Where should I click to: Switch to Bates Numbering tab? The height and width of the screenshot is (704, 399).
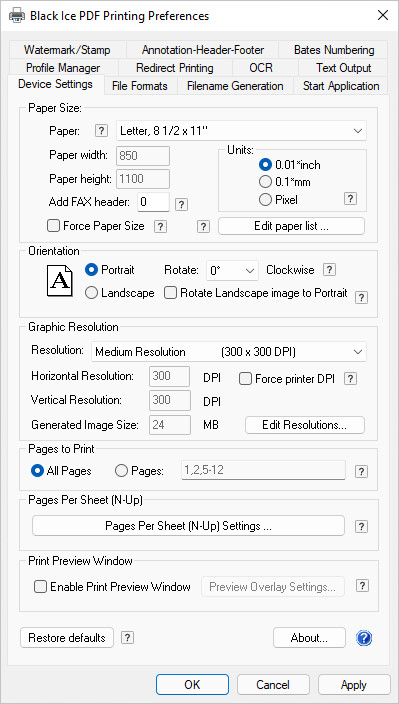[334, 50]
